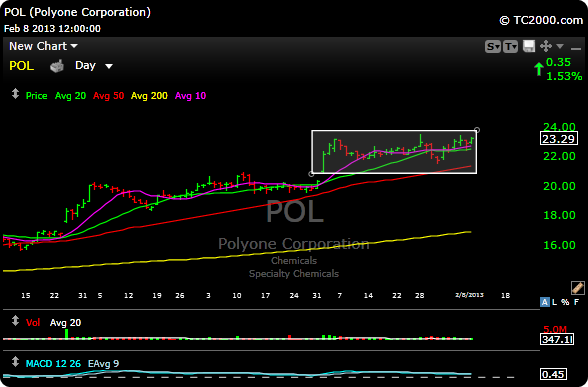Screen dimensions: 588x387
Task: Click the 0.35 net change value
Action: click(x=558, y=62)
